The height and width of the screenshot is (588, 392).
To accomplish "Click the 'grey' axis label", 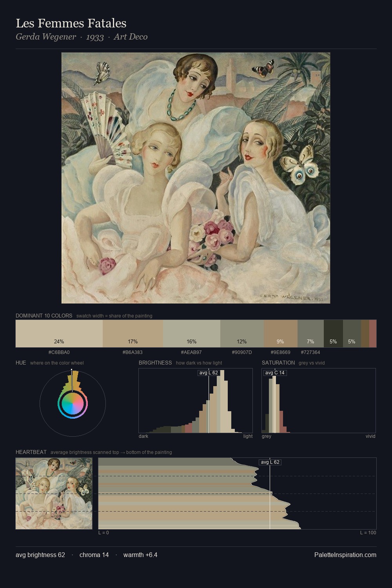I will (267, 436).
